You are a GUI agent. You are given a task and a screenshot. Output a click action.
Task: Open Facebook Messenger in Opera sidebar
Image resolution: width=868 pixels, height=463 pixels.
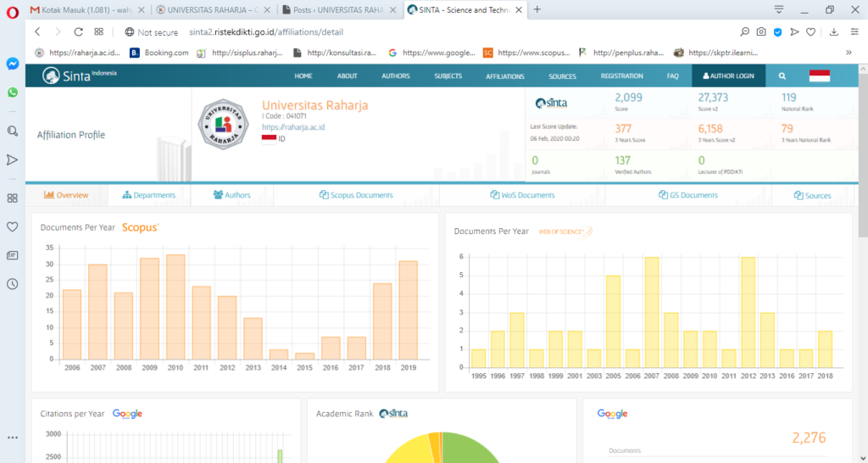tap(13, 64)
